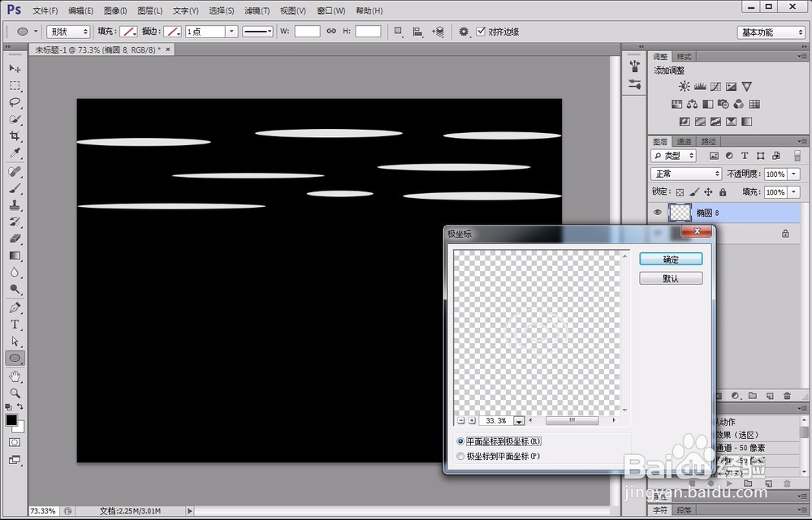The image size is (812, 520).
Task: Toggle the pixel layer filter
Action: point(714,156)
